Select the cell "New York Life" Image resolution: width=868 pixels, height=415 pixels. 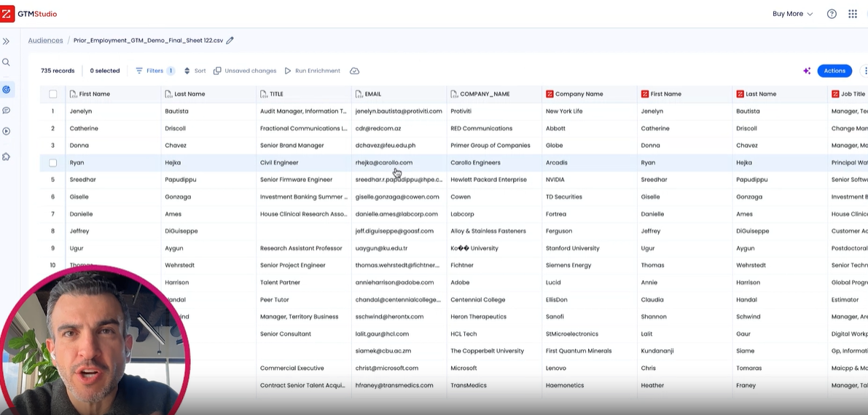[x=589, y=111]
